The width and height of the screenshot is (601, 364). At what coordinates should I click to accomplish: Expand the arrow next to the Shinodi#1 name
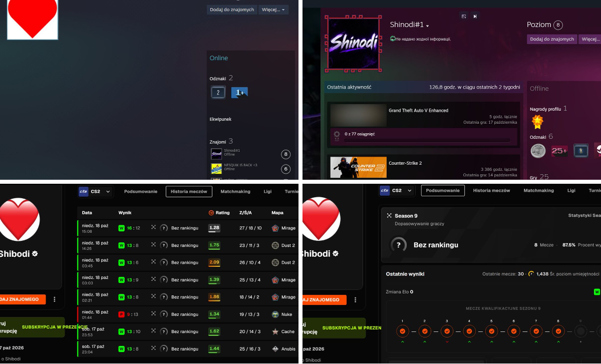[428, 26]
